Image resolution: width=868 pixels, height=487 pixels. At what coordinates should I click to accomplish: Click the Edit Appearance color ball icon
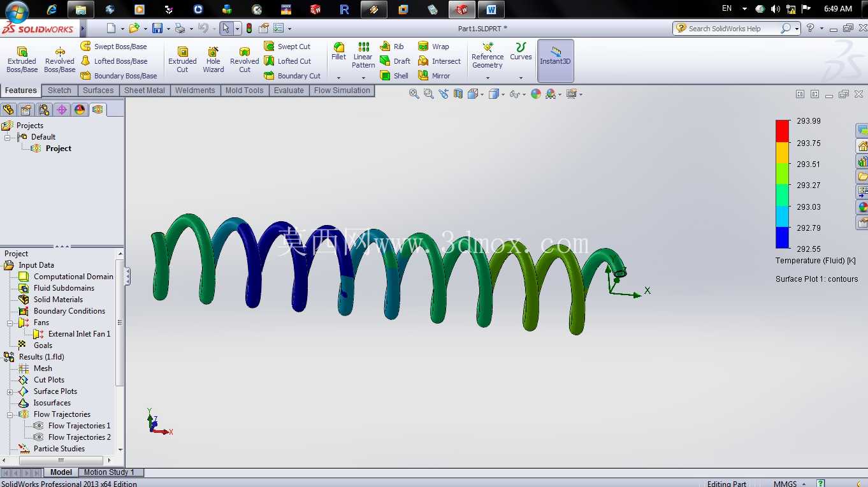pyautogui.click(x=536, y=94)
